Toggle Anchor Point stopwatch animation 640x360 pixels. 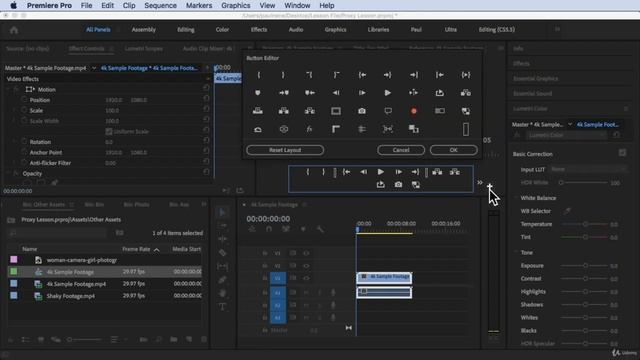pyautogui.click(x=24, y=152)
